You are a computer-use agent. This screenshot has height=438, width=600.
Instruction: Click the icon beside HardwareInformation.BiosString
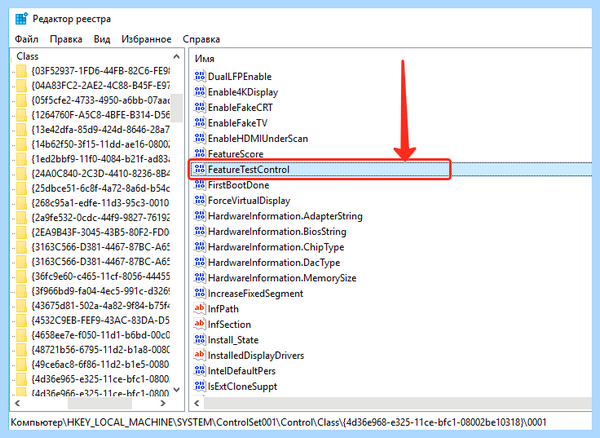click(x=199, y=231)
